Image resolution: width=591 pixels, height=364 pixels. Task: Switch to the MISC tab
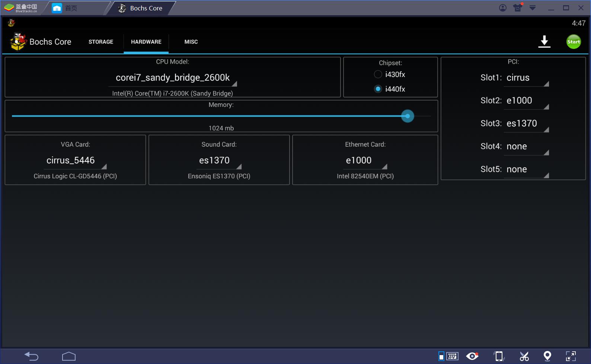191,42
